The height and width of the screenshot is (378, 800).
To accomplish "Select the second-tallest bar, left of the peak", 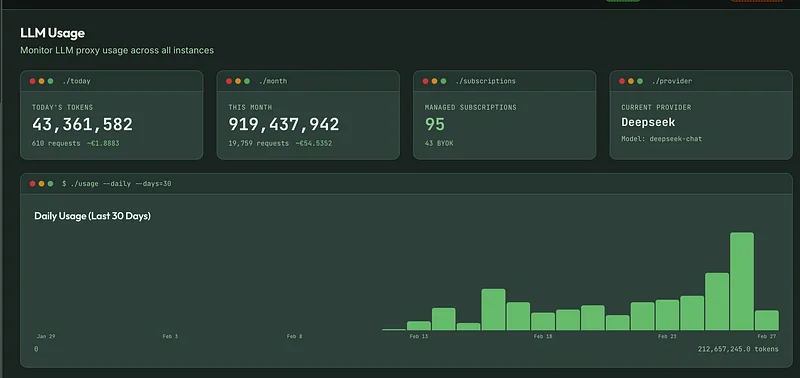I will [x=717, y=302].
